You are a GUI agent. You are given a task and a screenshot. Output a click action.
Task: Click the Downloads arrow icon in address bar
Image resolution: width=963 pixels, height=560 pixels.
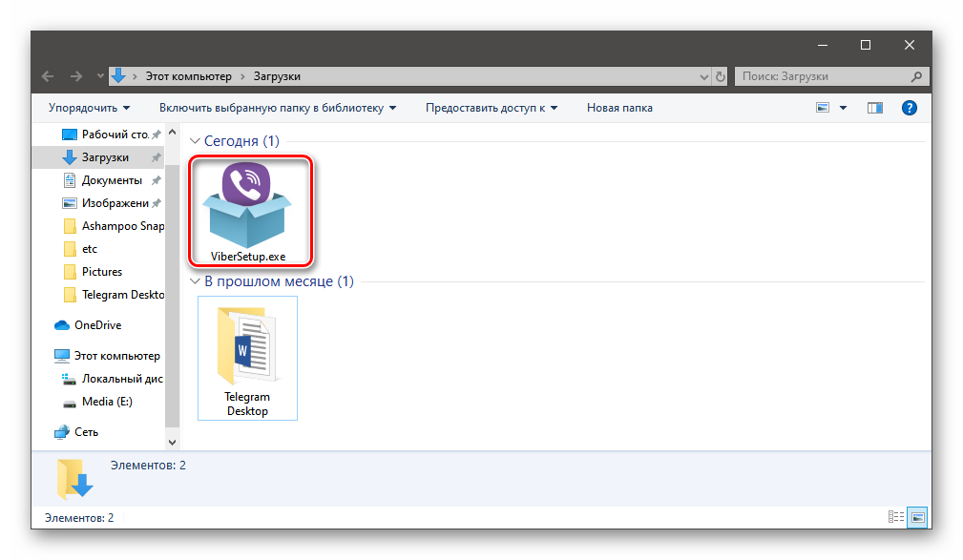(118, 76)
